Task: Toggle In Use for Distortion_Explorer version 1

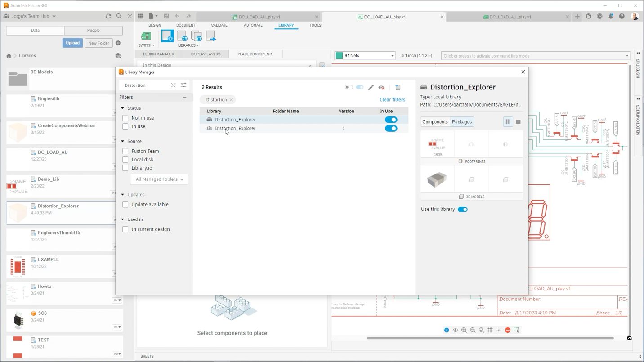Action: click(391, 128)
